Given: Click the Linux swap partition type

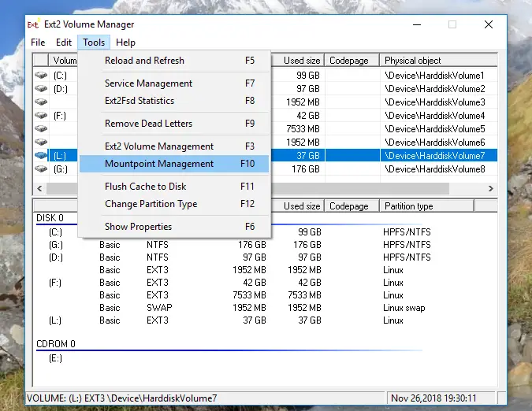Looking at the screenshot, I should click(404, 308).
